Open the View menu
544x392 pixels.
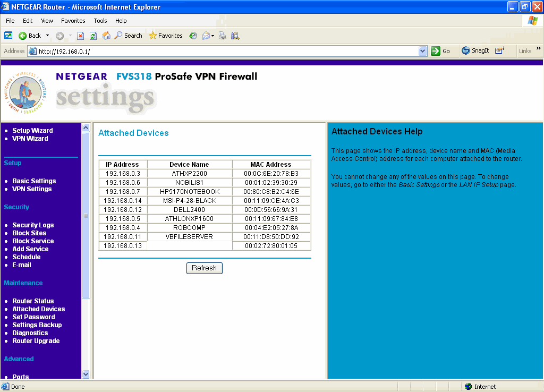pyautogui.click(x=47, y=21)
